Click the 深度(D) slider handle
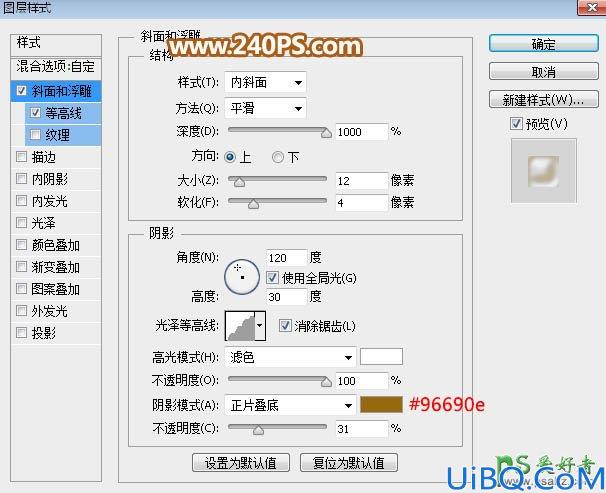606x493 pixels. coord(326,133)
